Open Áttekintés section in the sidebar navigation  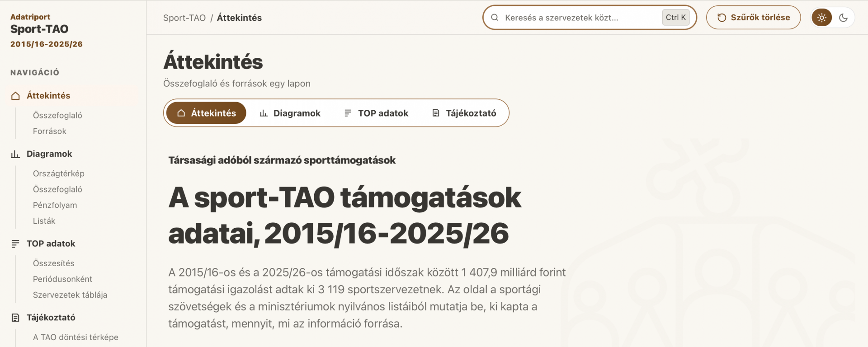coord(72,96)
